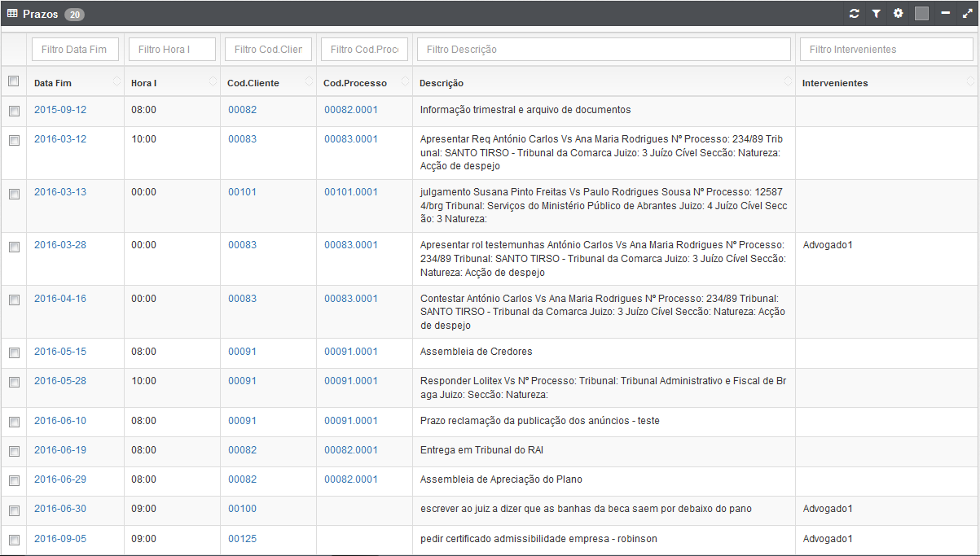Select the text Informação trimestral e arquivo de documentos

pos(525,110)
